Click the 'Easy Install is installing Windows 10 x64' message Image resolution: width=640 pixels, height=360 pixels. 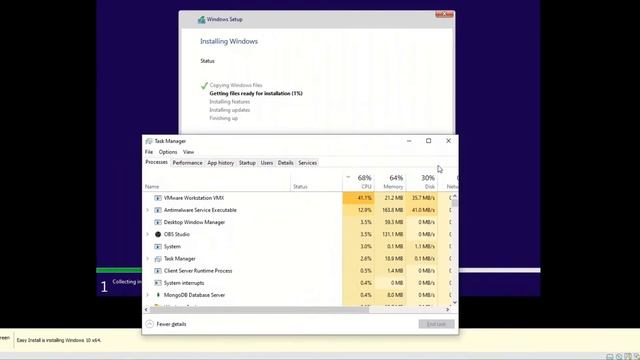59,340
